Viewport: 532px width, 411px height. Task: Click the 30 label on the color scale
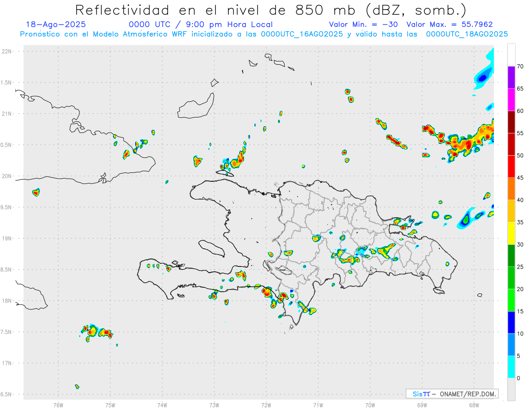[520, 244]
